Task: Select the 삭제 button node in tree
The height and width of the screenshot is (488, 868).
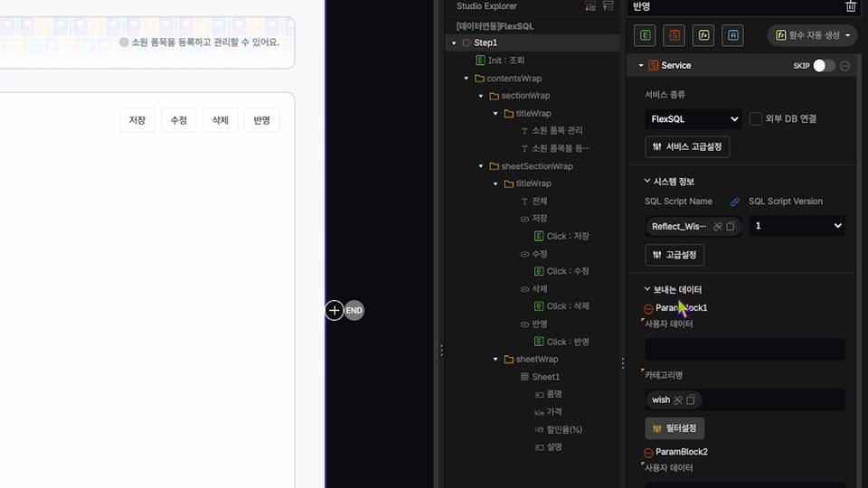Action: tap(534, 289)
